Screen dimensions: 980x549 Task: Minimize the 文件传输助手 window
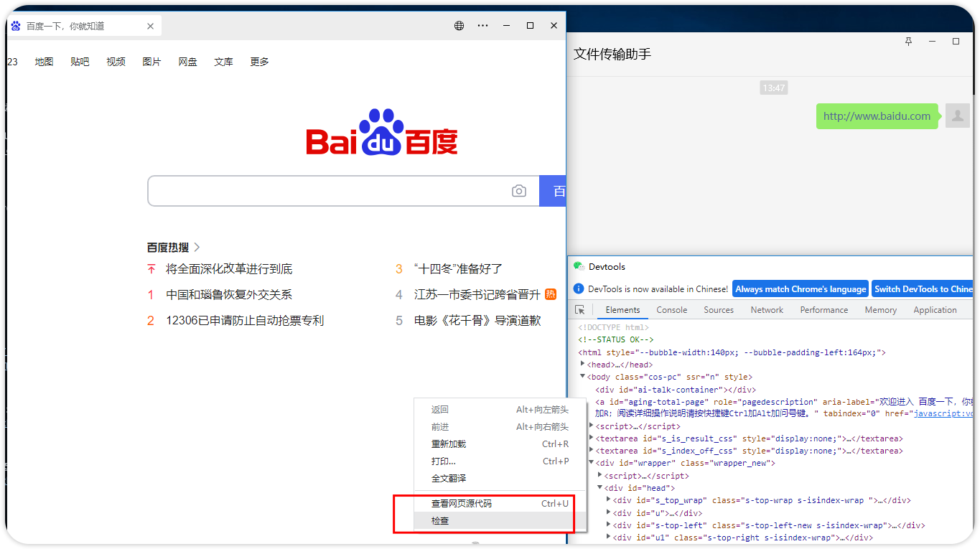tap(932, 42)
